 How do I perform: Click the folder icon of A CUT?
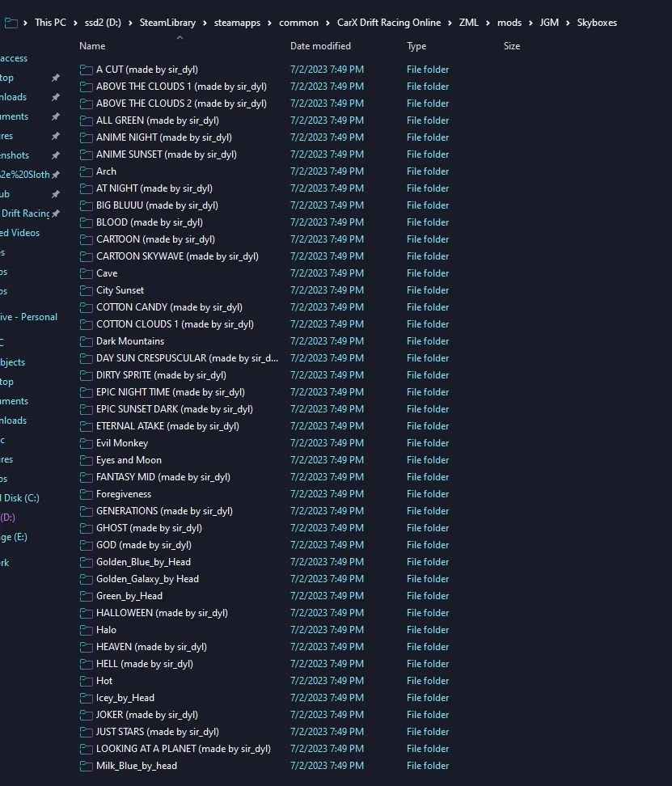(x=87, y=70)
